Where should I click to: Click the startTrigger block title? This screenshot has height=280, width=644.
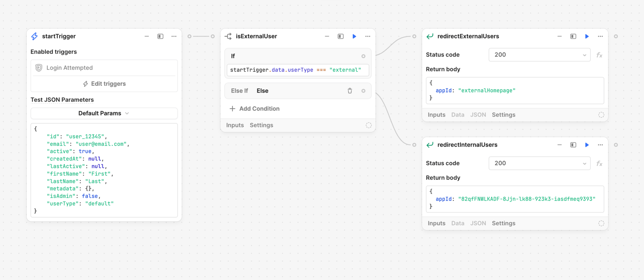59,36
